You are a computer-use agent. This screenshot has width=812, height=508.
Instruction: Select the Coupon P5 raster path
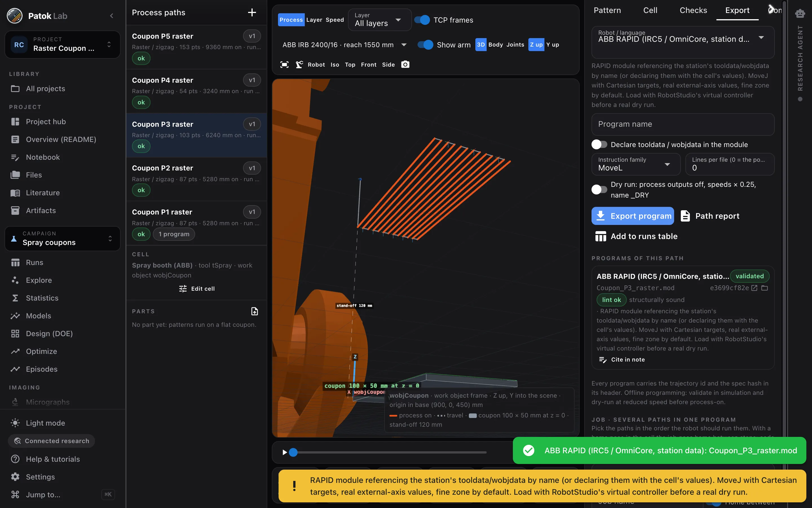tap(196, 47)
